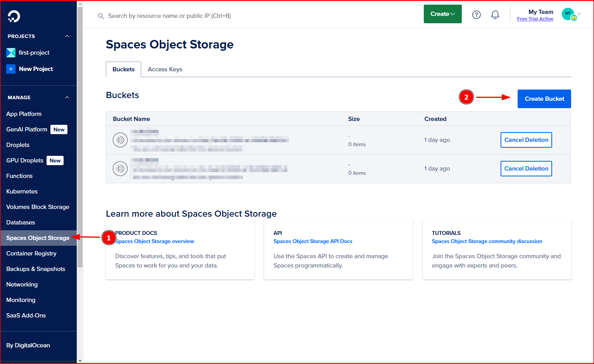The height and width of the screenshot is (364, 594).
Task: Click the PRODUCT DOCS card heading
Action: pos(136,233)
